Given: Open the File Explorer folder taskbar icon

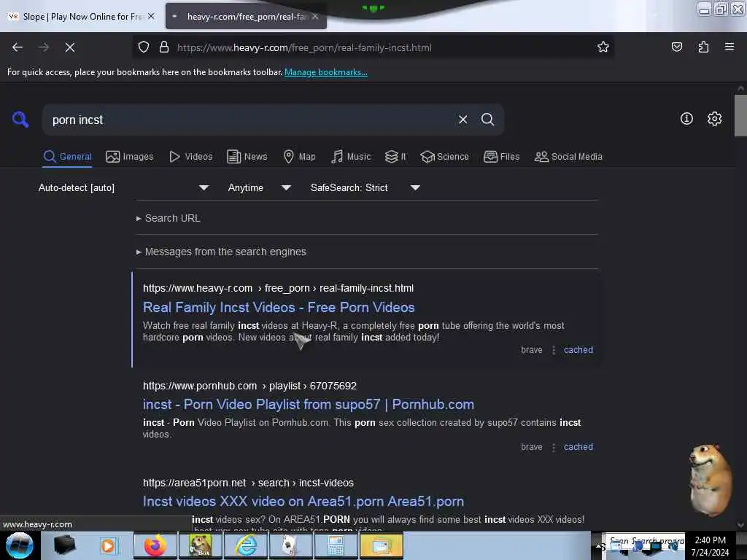Looking at the screenshot, I should (x=381, y=545).
